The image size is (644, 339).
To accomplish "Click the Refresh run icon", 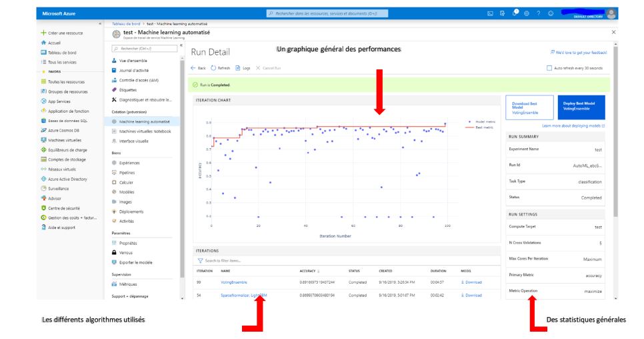I will pyautogui.click(x=213, y=68).
